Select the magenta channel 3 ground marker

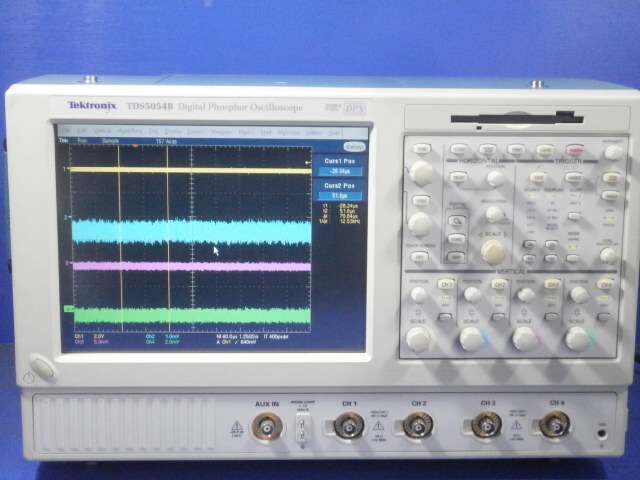point(68,263)
